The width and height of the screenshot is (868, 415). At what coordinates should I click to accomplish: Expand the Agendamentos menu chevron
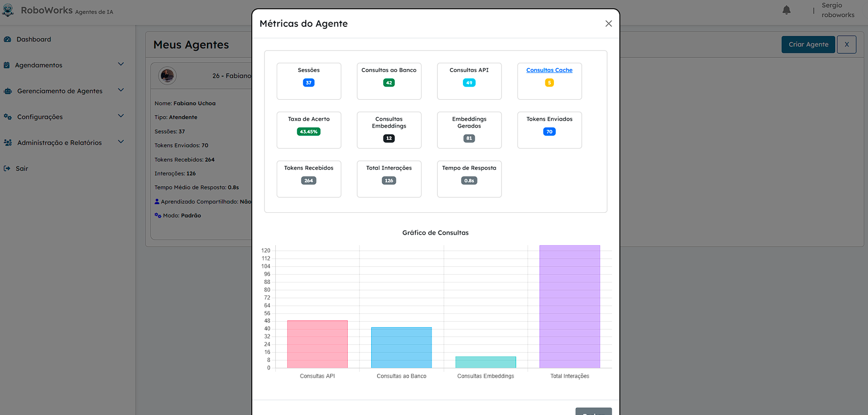121,64
